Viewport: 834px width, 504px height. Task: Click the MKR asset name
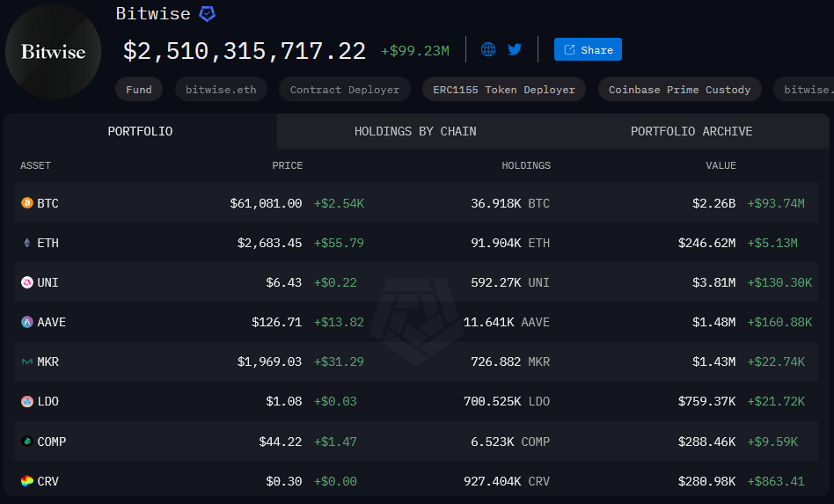tap(48, 362)
